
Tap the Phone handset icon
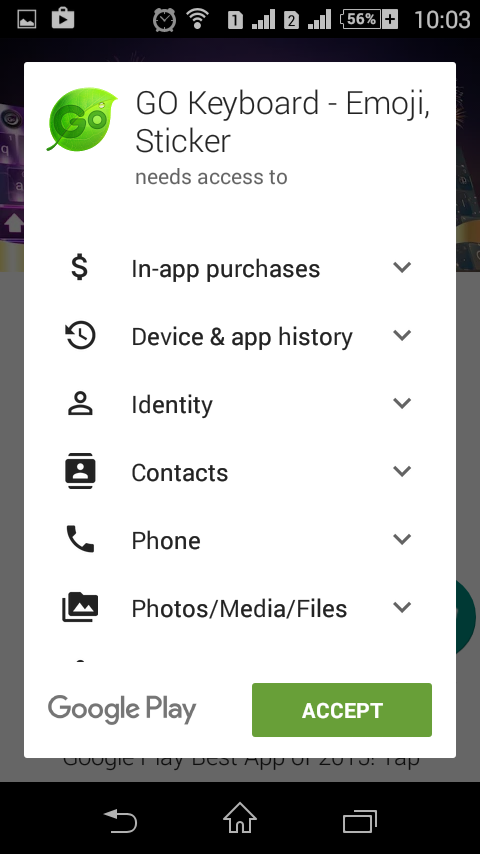(x=80, y=539)
